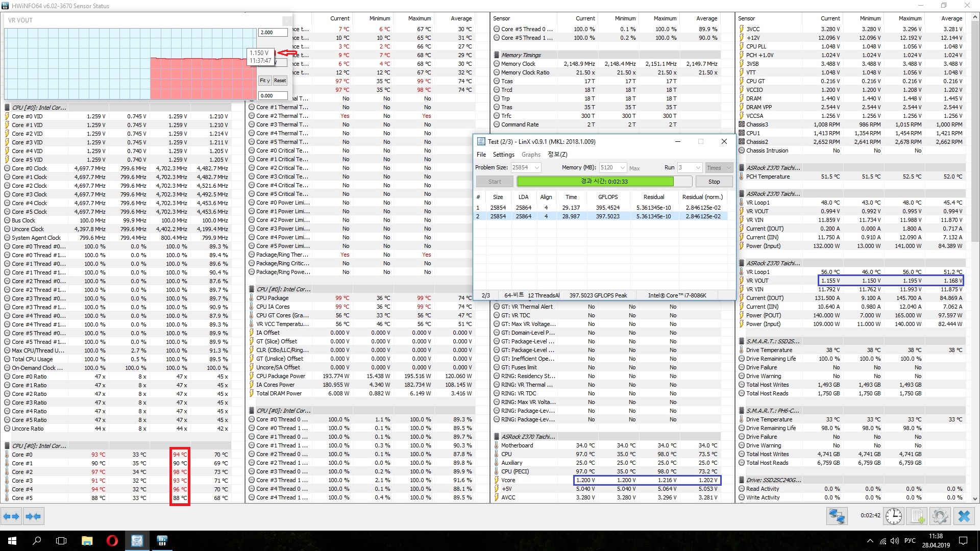
Task: Open the LinX File menu
Action: pyautogui.click(x=481, y=155)
